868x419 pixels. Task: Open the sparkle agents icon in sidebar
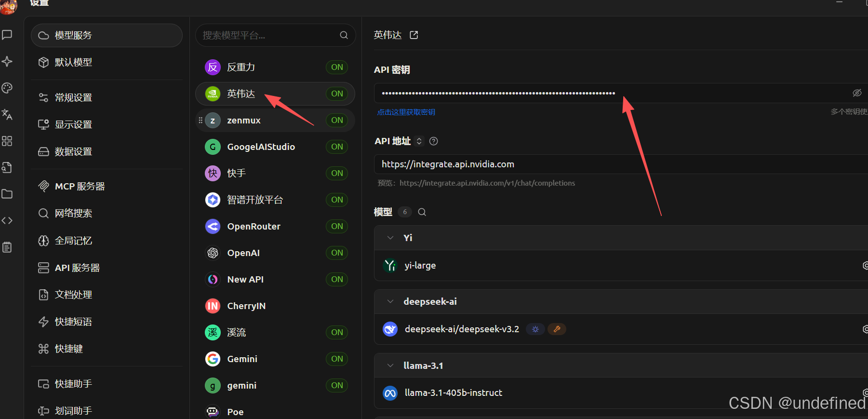pyautogui.click(x=7, y=61)
